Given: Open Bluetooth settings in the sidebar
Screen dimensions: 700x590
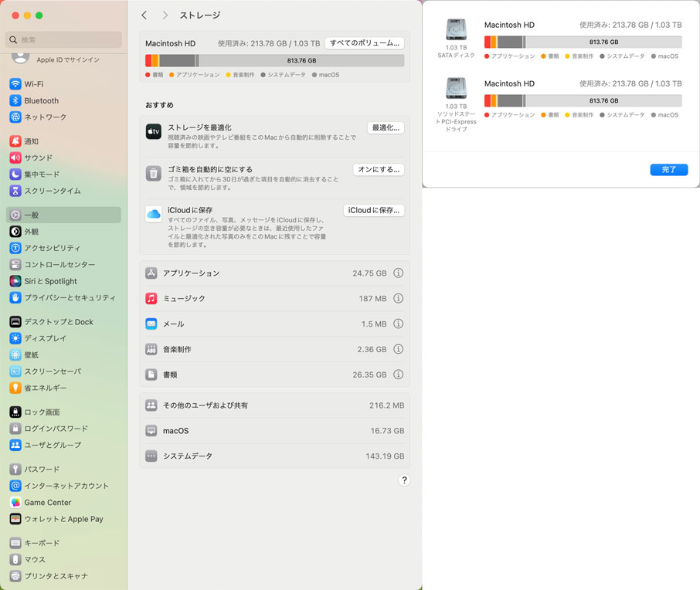Looking at the screenshot, I should [41, 100].
